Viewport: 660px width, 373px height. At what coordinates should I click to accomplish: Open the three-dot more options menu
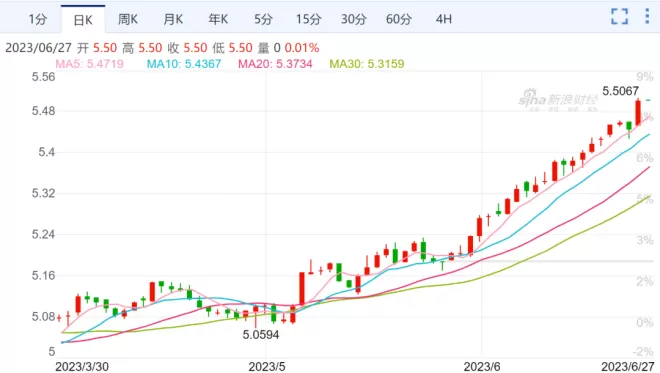coord(647,16)
